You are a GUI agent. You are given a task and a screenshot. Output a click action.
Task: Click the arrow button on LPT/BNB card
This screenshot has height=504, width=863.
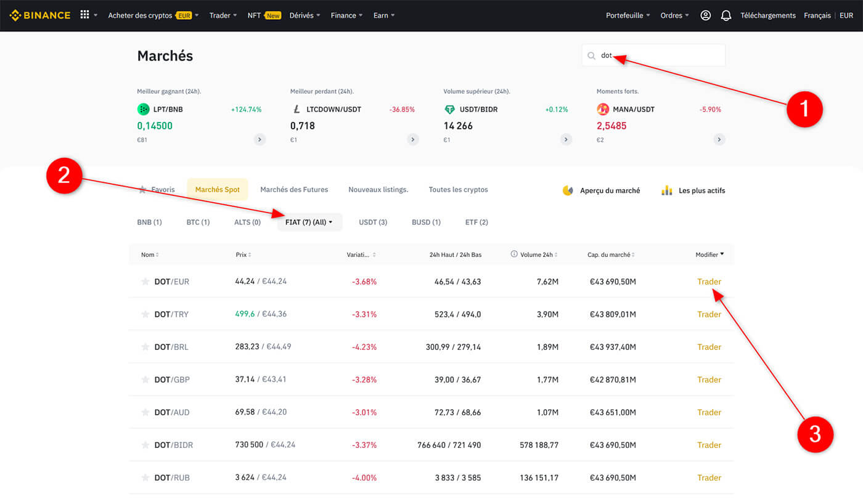pos(260,139)
